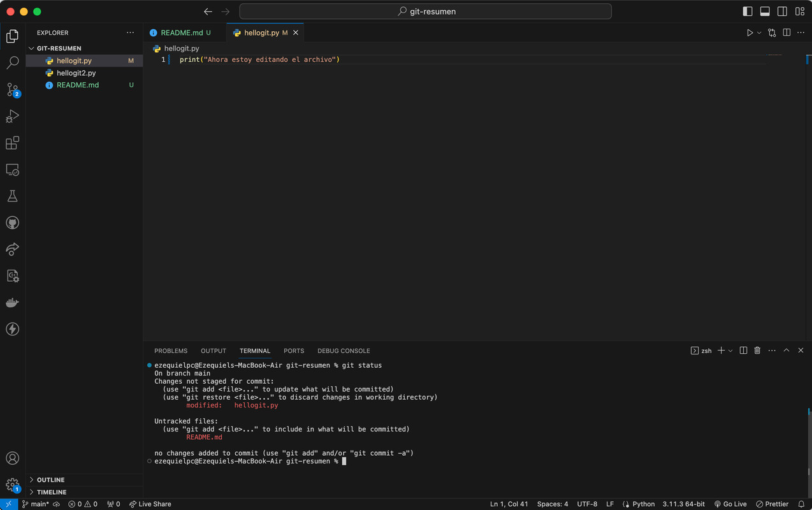Screen dimensions: 812x510
Task: Open the Search view
Action: pos(12,62)
